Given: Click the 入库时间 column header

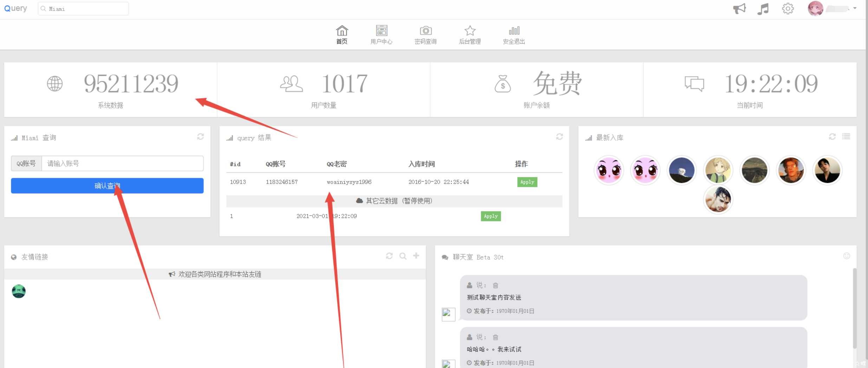Looking at the screenshot, I should (x=422, y=164).
